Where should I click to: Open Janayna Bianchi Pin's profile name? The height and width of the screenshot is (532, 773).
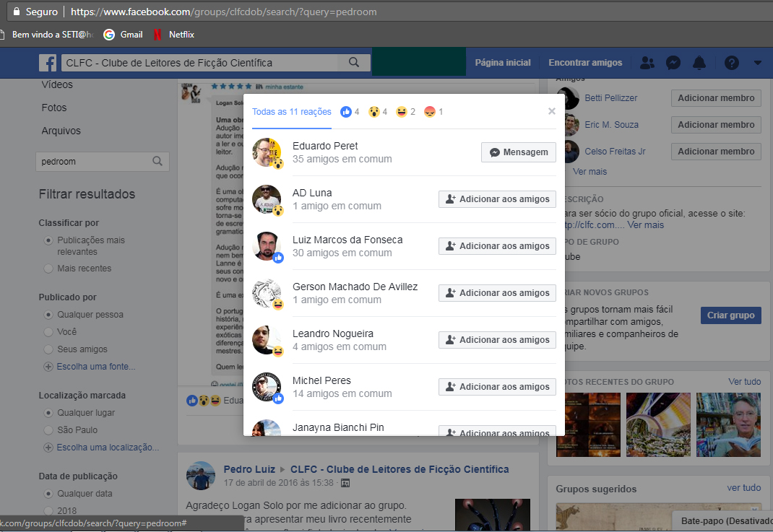point(338,427)
